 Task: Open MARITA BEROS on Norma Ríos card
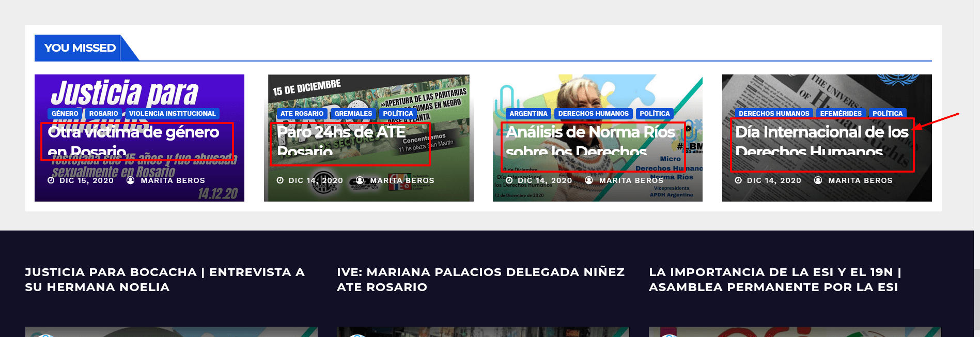631,180
